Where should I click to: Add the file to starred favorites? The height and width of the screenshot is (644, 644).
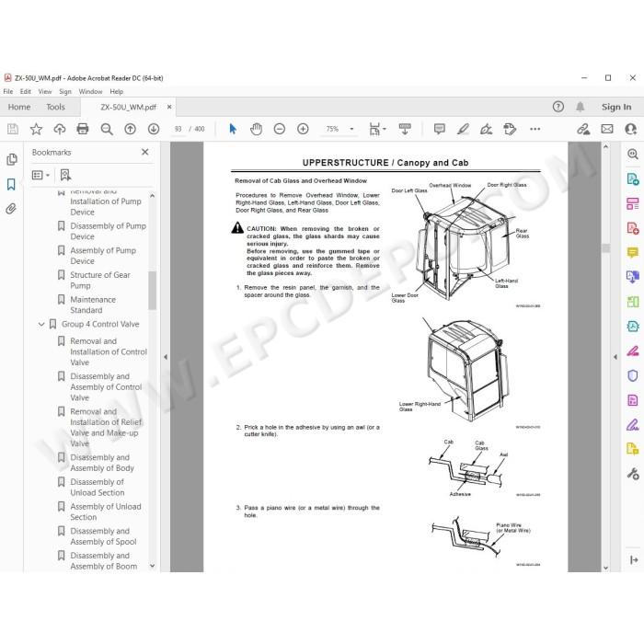pyautogui.click(x=36, y=129)
